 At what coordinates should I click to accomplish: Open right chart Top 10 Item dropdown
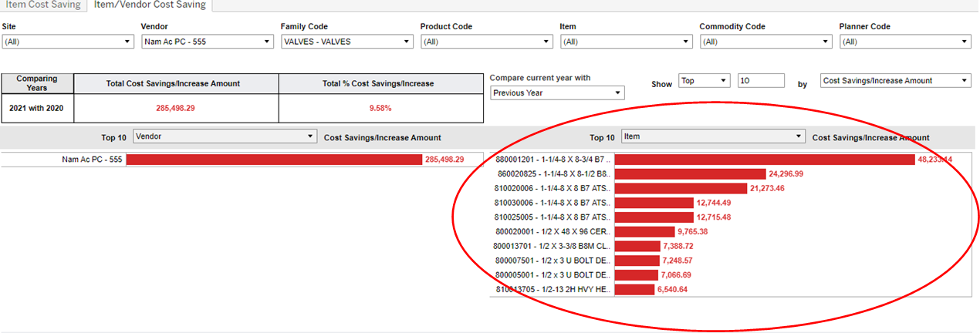pos(713,136)
